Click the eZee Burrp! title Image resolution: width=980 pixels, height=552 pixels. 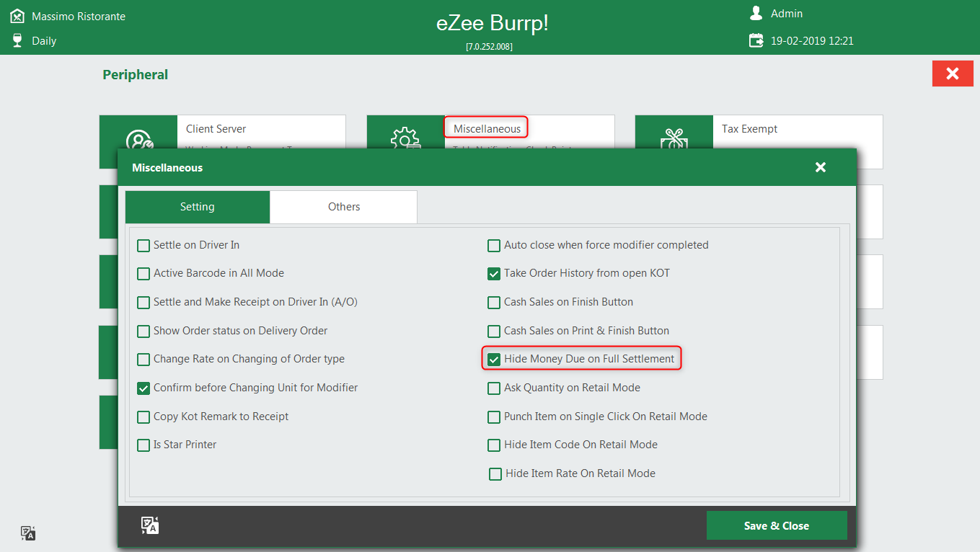pyautogui.click(x=493, y=23)
